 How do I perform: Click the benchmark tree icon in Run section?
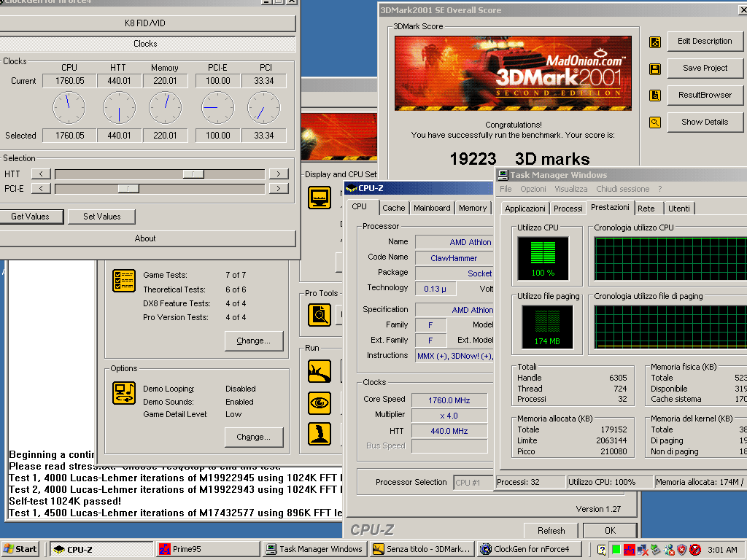click(320, 371)
